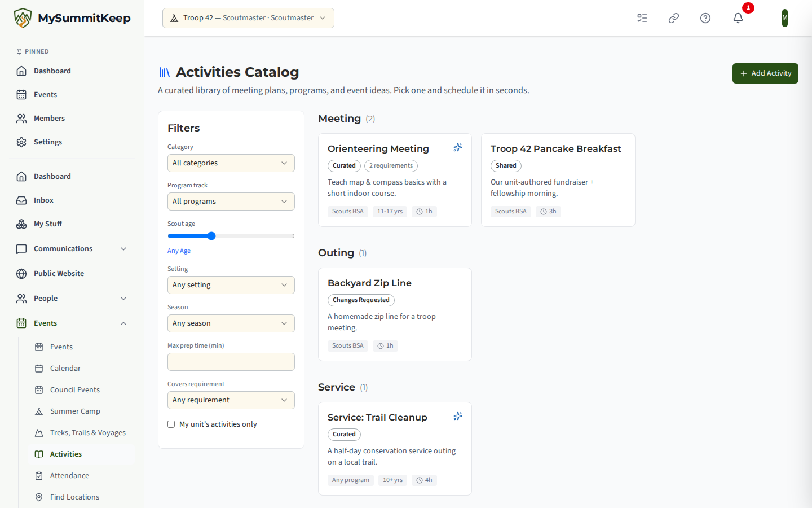Click the Curated badge on Trail Cleanup
This screenshot has height=508, width=812.
point(344,435)
